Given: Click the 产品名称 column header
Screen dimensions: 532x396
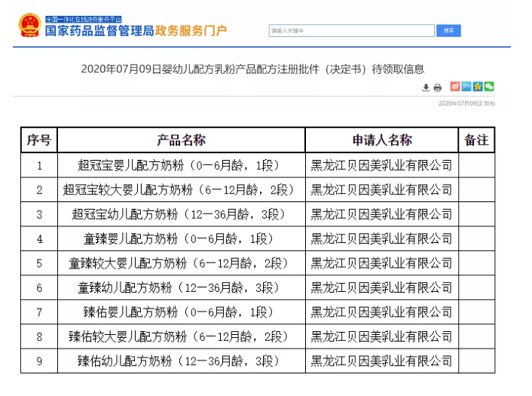Looking at the screenshot, I should click(x=181, y=140).
